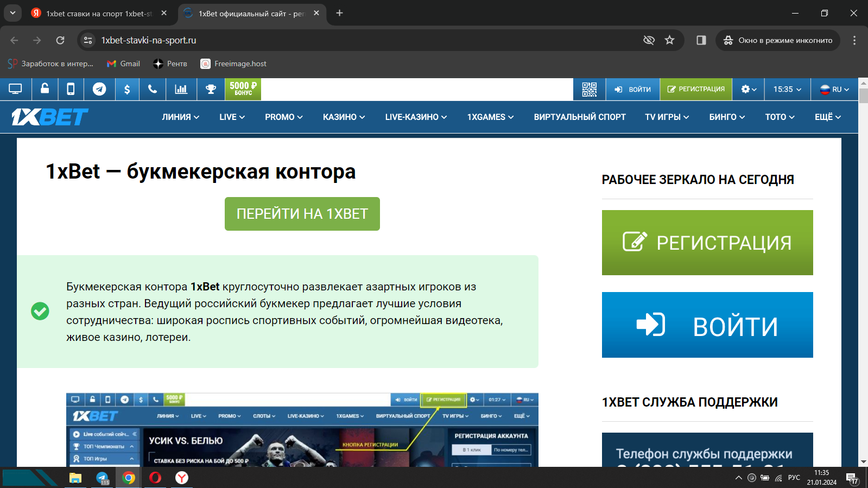Click the green 5000 ₽ bonus badge

[x=243, y=89]
